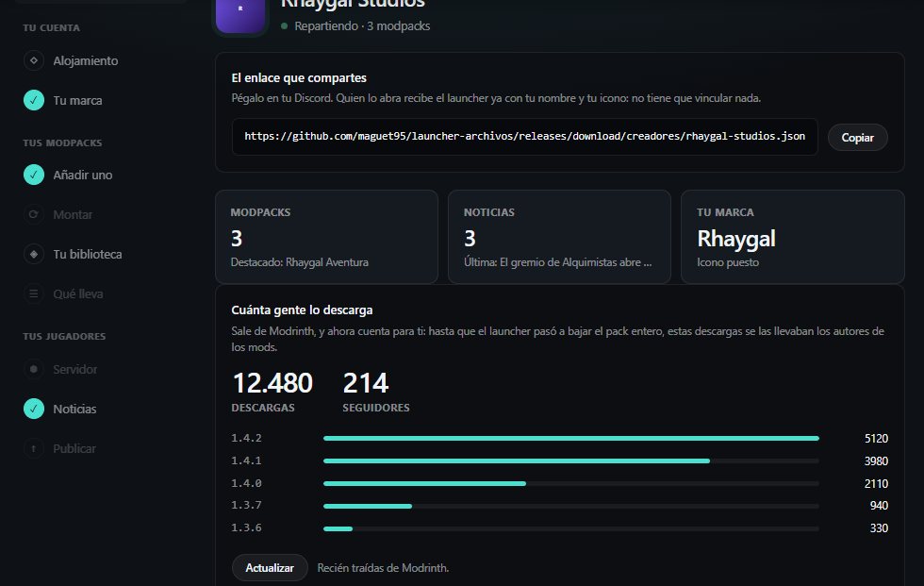Image resolution: width=924 pixels, height=586 pixels.
Task: Click the 940 download count
Action: pos(879,505)
